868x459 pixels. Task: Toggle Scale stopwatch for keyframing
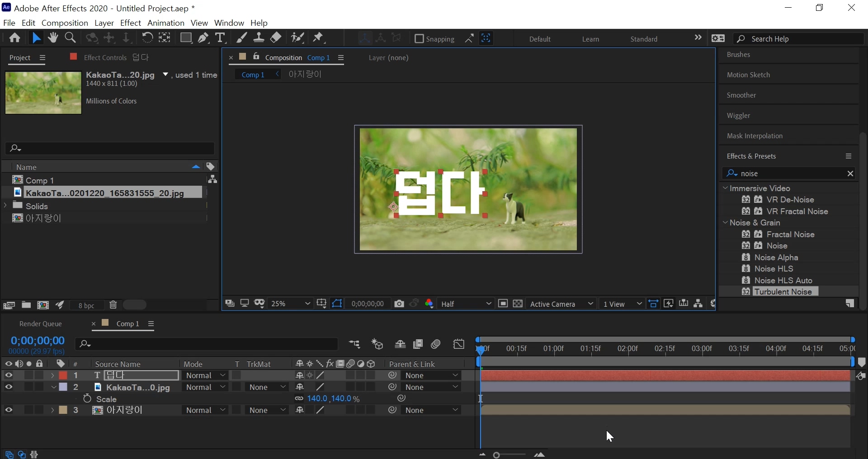coord(87,399)
